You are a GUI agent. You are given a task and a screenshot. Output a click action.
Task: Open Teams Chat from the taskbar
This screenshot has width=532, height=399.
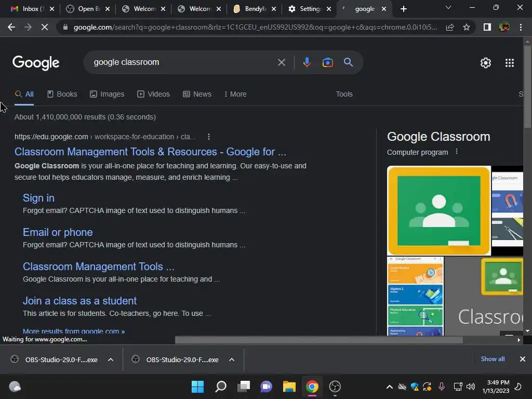[267, 387]
